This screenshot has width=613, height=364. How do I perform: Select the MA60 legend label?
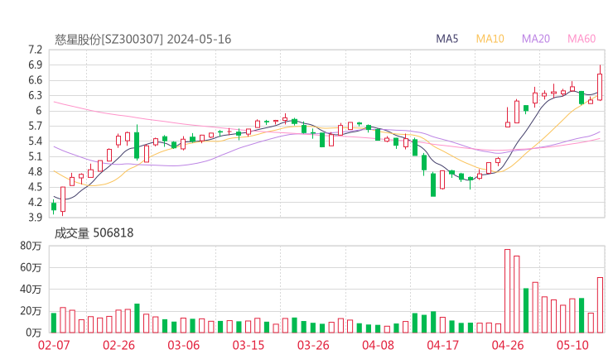(x=582, y=39)
